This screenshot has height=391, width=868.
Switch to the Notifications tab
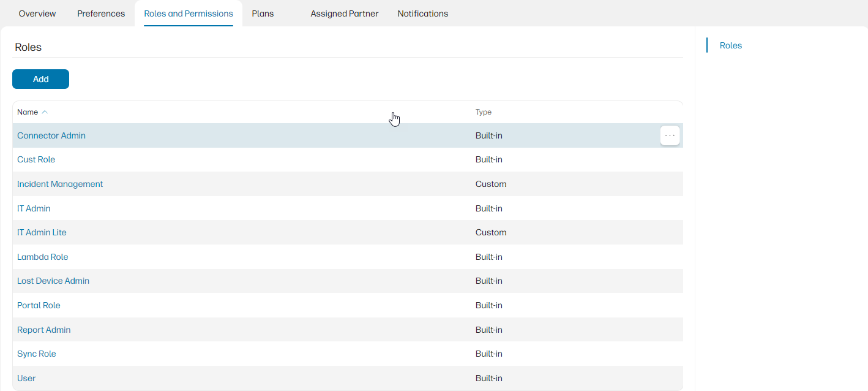point(422,13)
